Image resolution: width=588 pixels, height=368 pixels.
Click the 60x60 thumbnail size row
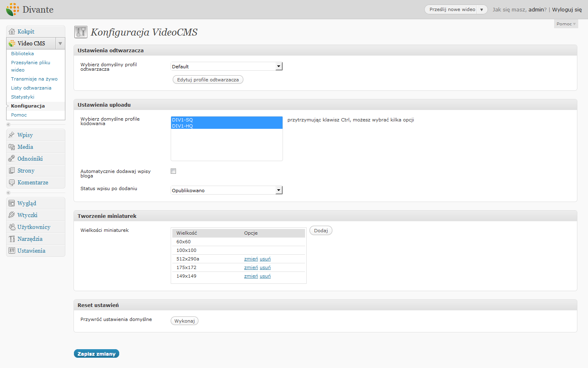238,242
